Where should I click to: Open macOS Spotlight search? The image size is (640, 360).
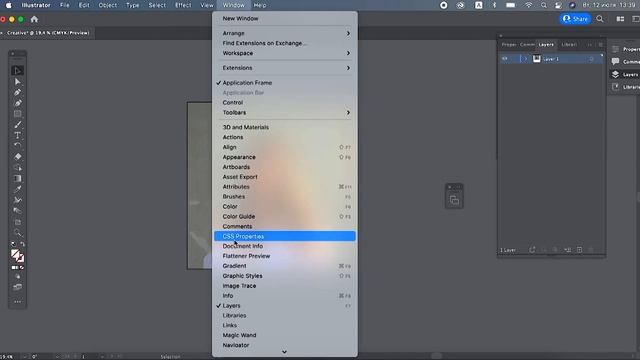(544, 5)
